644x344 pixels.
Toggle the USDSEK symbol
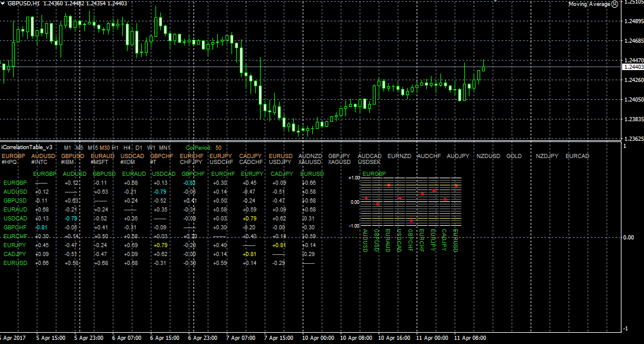coord(369,162)
